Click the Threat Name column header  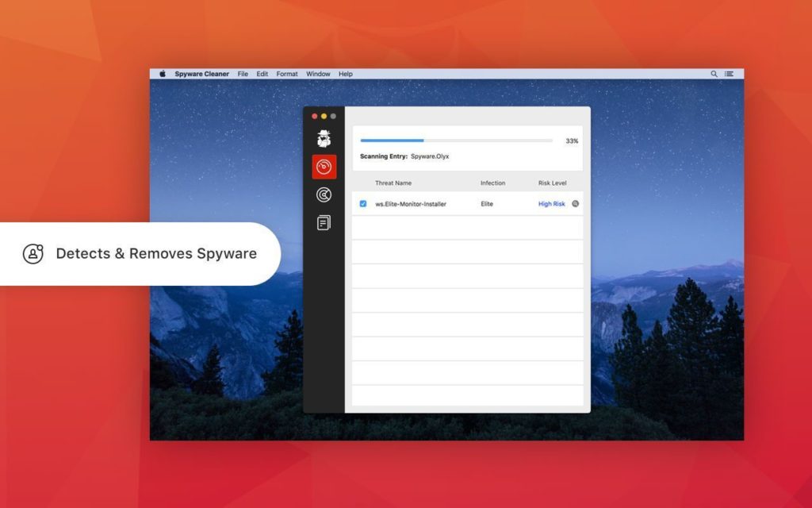coord(393,183)
